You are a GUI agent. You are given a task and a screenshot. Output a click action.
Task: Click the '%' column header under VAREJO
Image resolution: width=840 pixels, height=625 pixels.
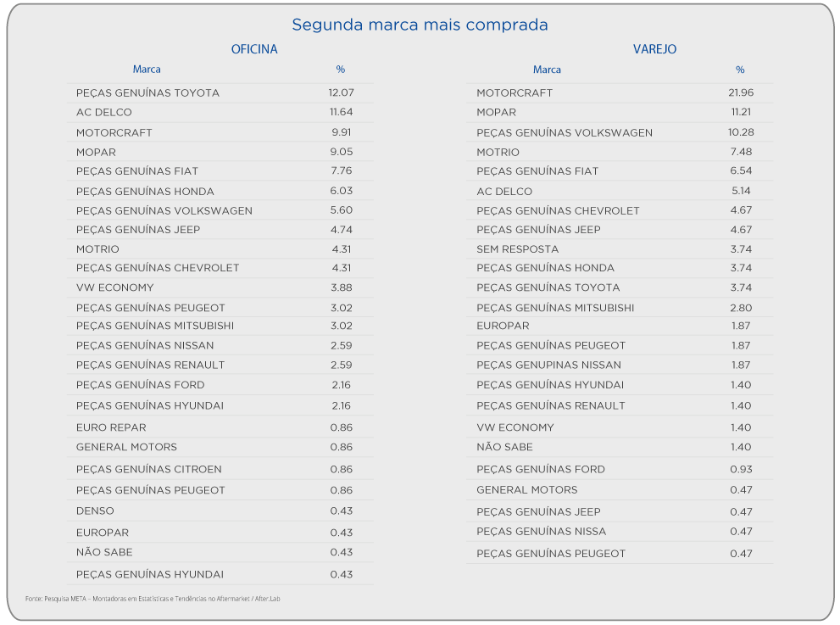coord(740,70)
